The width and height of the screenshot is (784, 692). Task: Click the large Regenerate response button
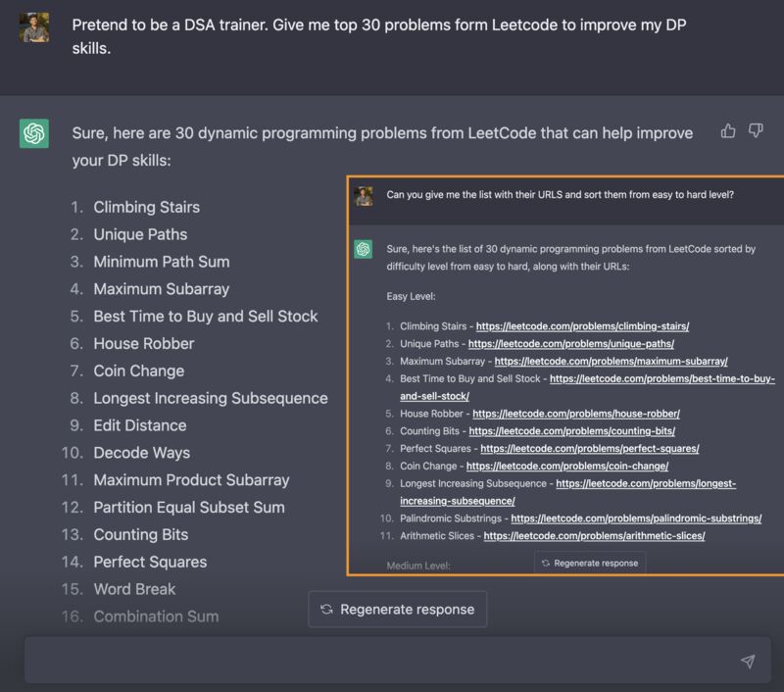tap(398, 609)
